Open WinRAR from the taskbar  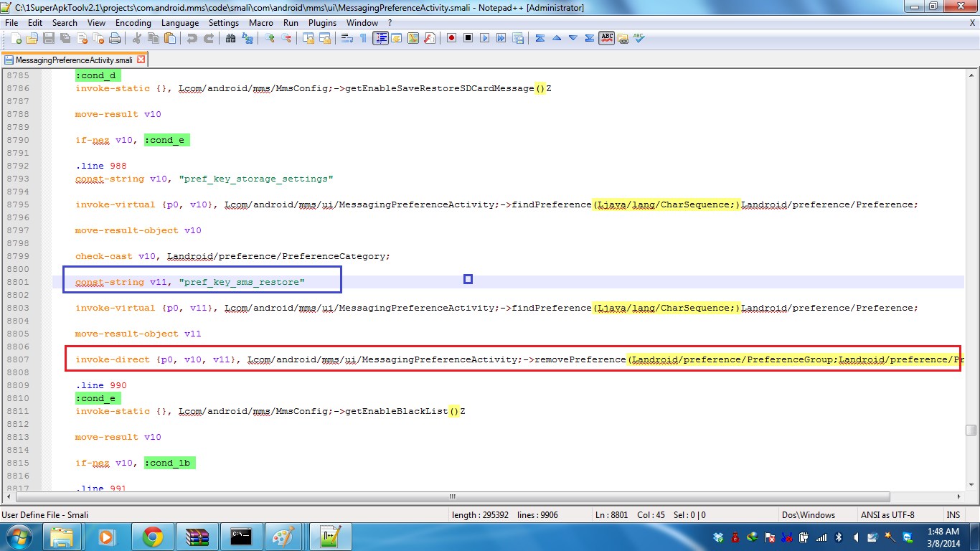[x=197, y=537]
